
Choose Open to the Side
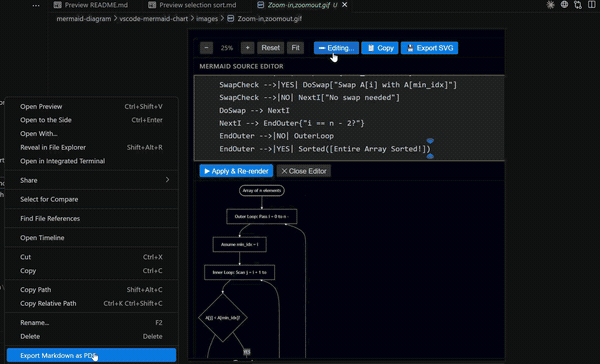91,120
